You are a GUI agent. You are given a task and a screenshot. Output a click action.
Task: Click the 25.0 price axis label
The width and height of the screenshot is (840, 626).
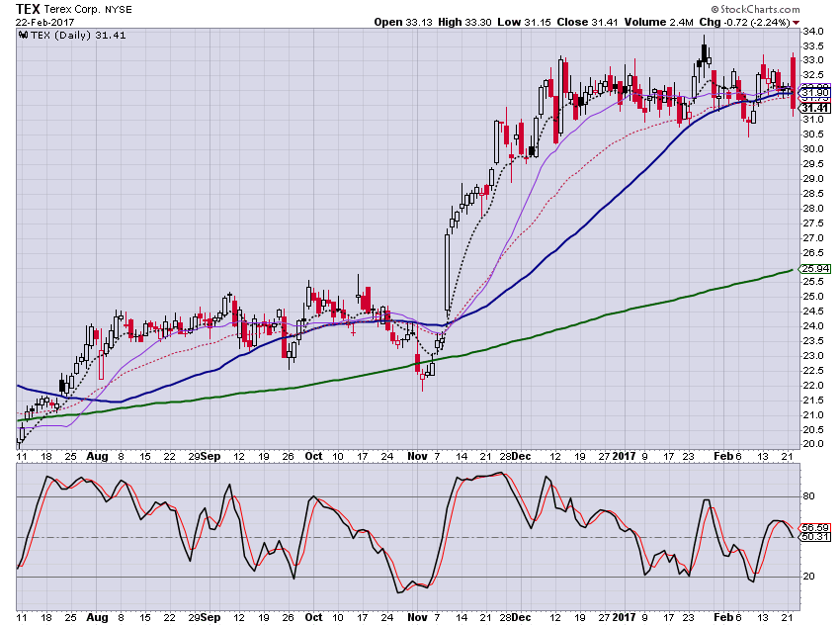(812, 297)
